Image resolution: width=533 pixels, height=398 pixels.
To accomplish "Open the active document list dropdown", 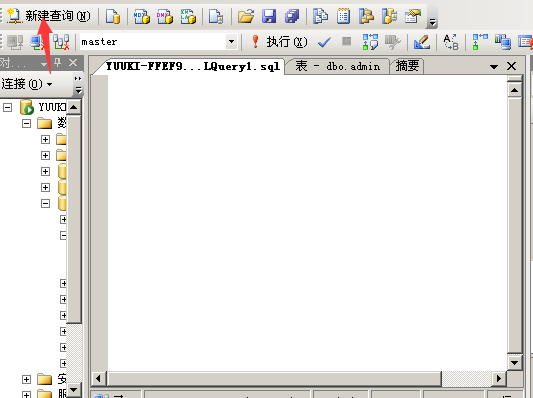I will tap(494, 67).
